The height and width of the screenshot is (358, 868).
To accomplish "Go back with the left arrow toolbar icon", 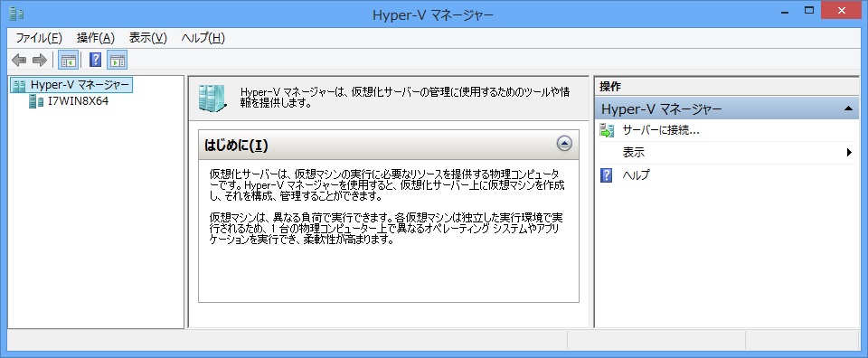I will [x=19, y=60].
